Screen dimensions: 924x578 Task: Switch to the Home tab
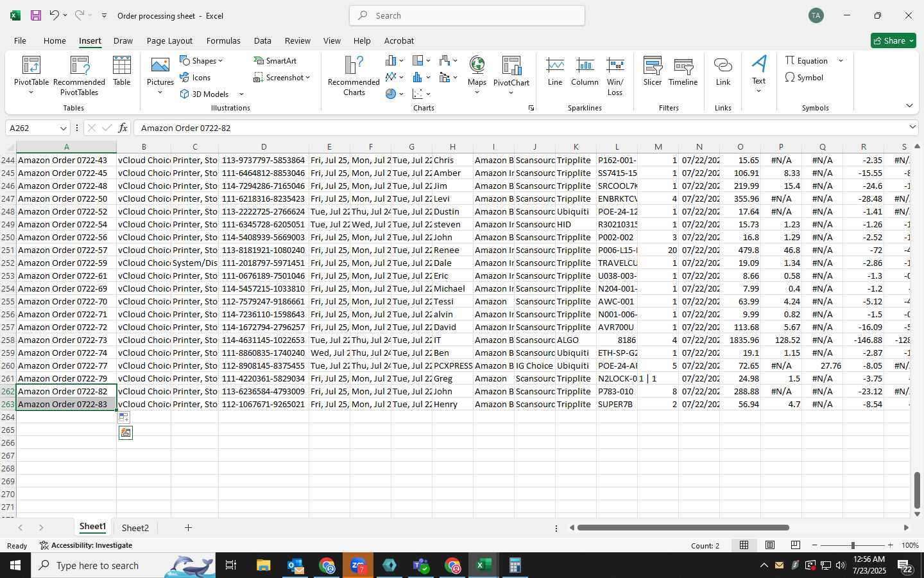point(55,40)
